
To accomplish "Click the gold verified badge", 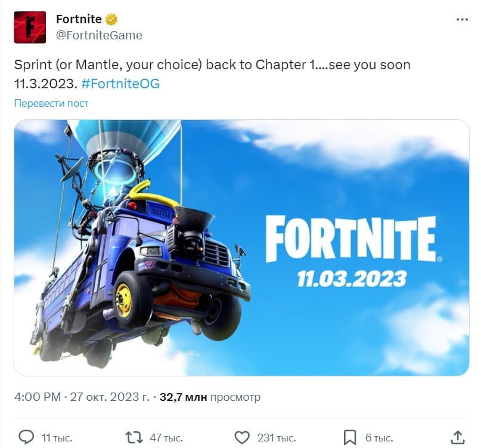I will pyautogui.click(x=111, y=20).
